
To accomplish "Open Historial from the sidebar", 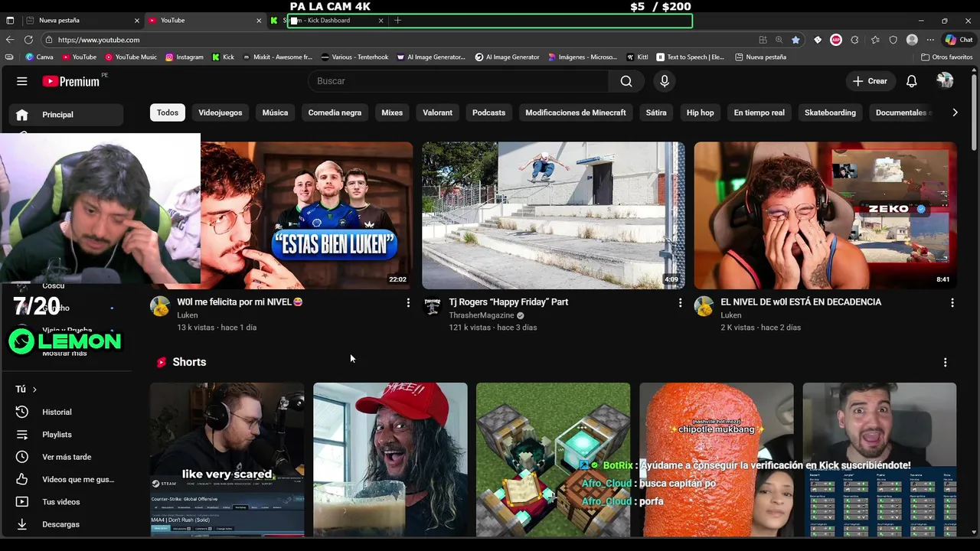I will pos(57,412).
